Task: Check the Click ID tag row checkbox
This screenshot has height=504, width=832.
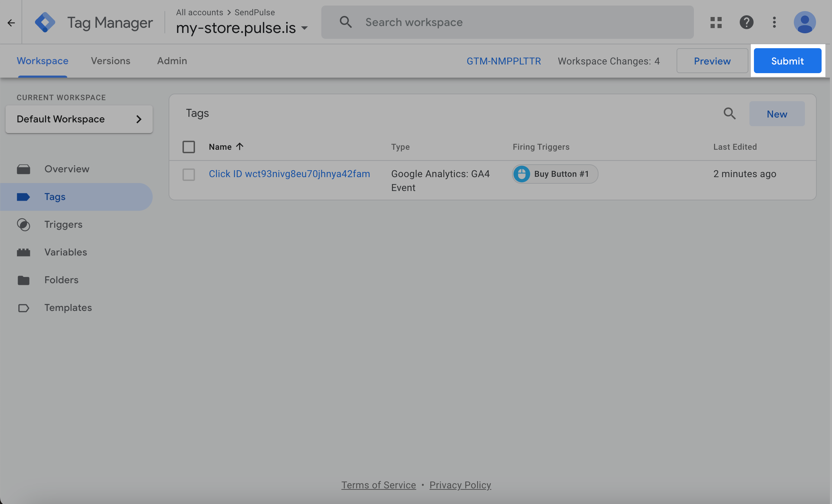Action: (189, 174)
